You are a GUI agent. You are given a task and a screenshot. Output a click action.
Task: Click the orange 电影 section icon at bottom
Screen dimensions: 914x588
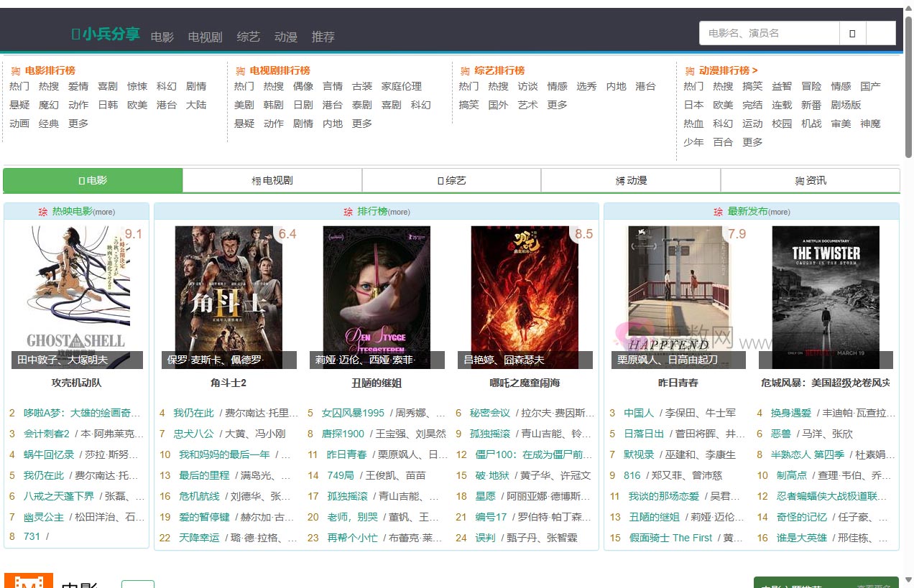click(29, 581)
